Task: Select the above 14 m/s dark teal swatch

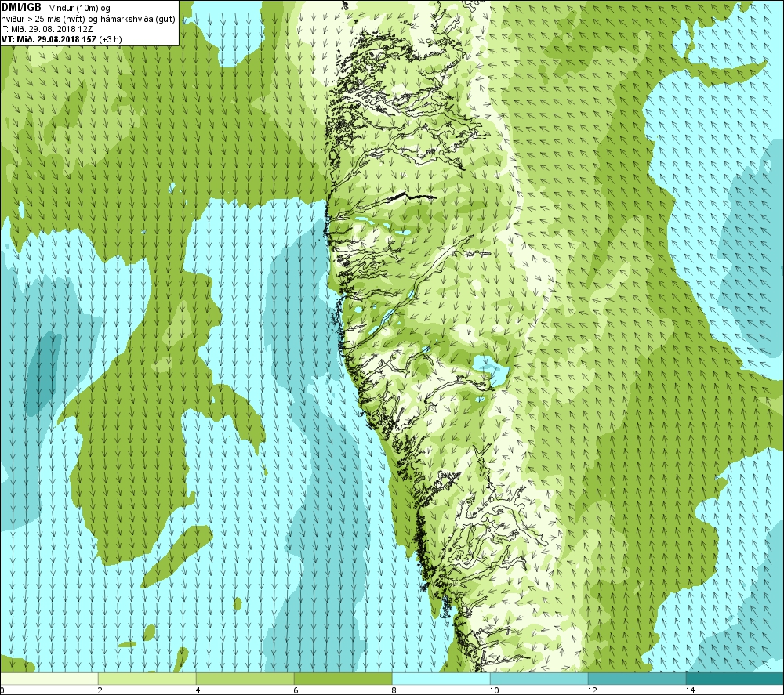Action: coord(735,679)
